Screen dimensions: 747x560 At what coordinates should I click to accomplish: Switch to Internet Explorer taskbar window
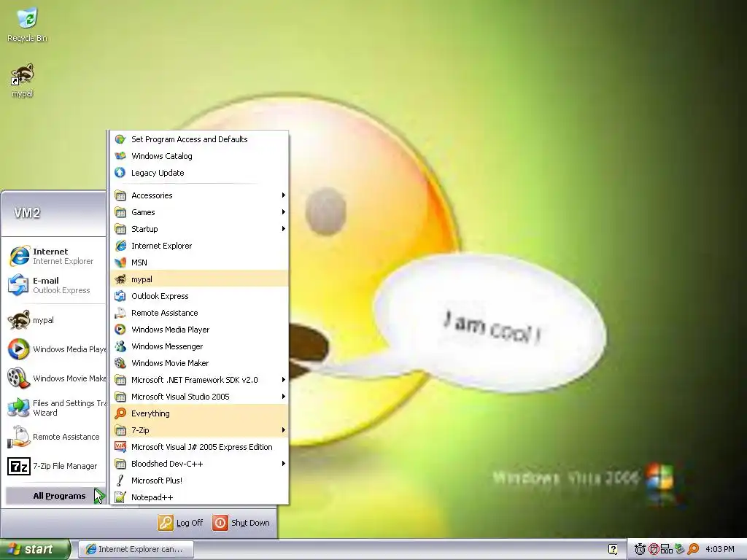coord(136,549)
